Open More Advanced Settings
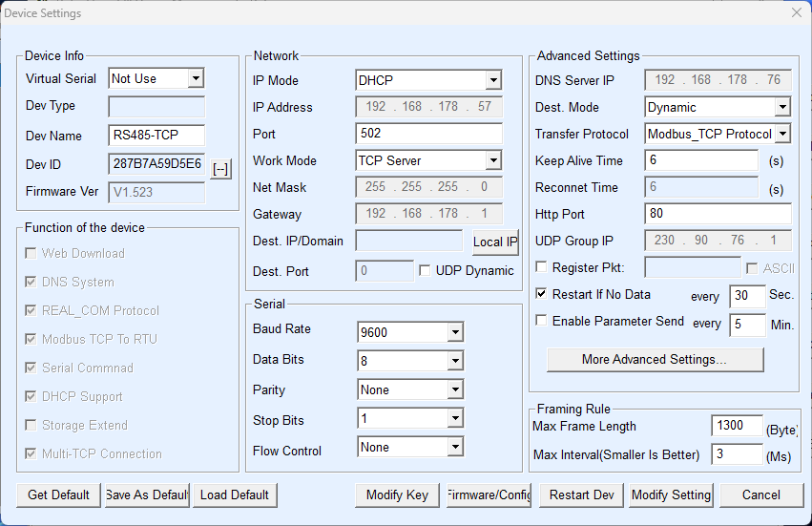The height and width of the screenshot is (526, 812). pyautogui.click(x=656, y=360)
